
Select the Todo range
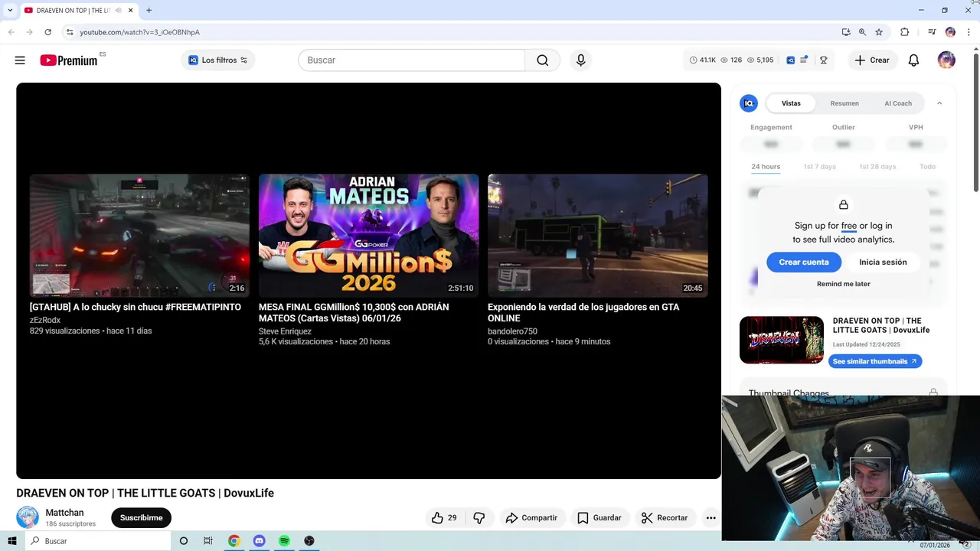click(x=927, y=167)
